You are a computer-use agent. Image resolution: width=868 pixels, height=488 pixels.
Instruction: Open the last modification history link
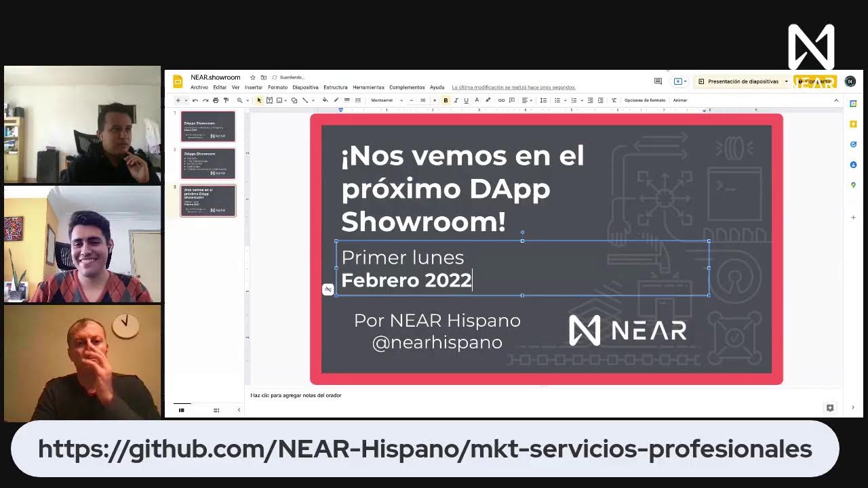point(513,87)
